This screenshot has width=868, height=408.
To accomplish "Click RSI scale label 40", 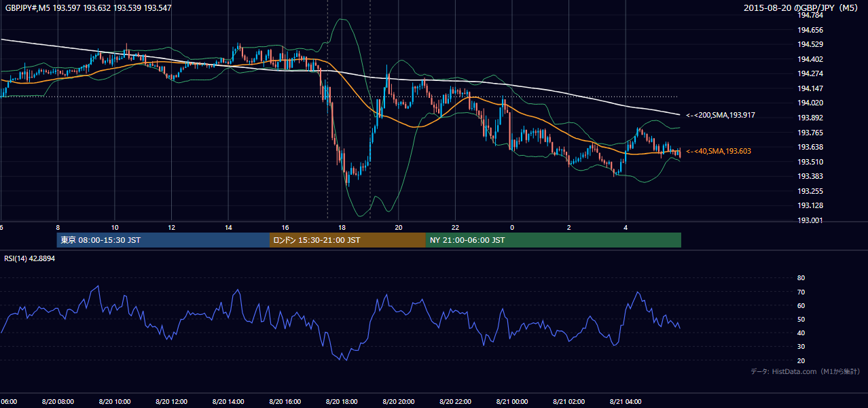I will point(801,333).
